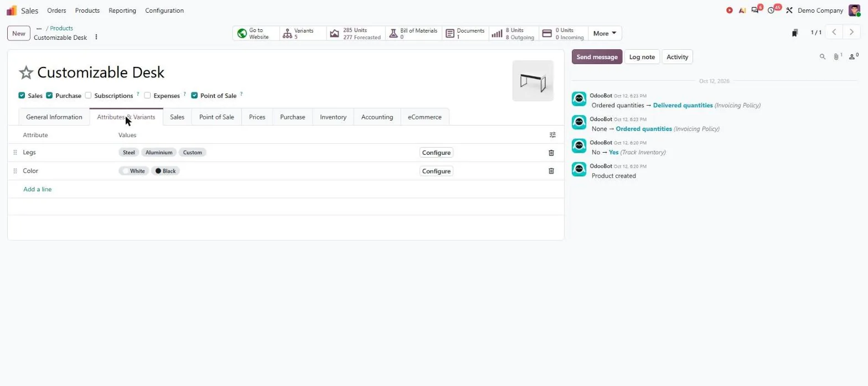Click the red record/play icon in top bar
Image resolution: width=868 pixels, height=386 pixels.
pyautogui.click(x=730, y=11)
